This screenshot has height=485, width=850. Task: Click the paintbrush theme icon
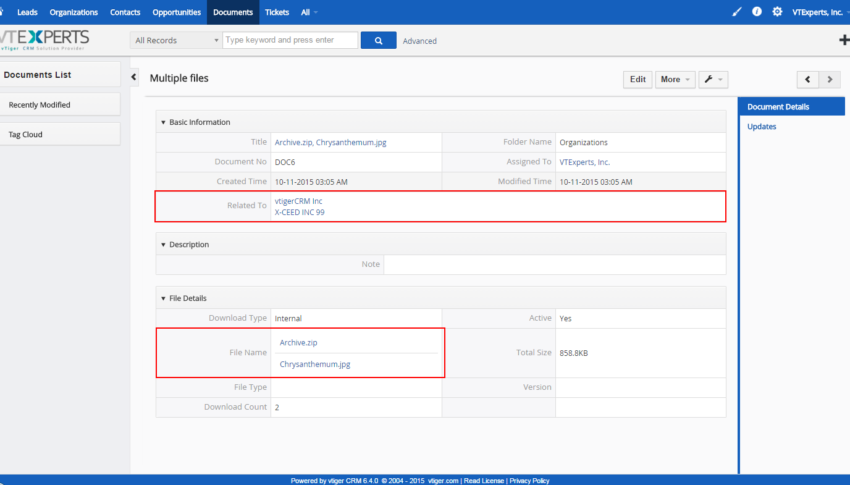click(737, 11)
